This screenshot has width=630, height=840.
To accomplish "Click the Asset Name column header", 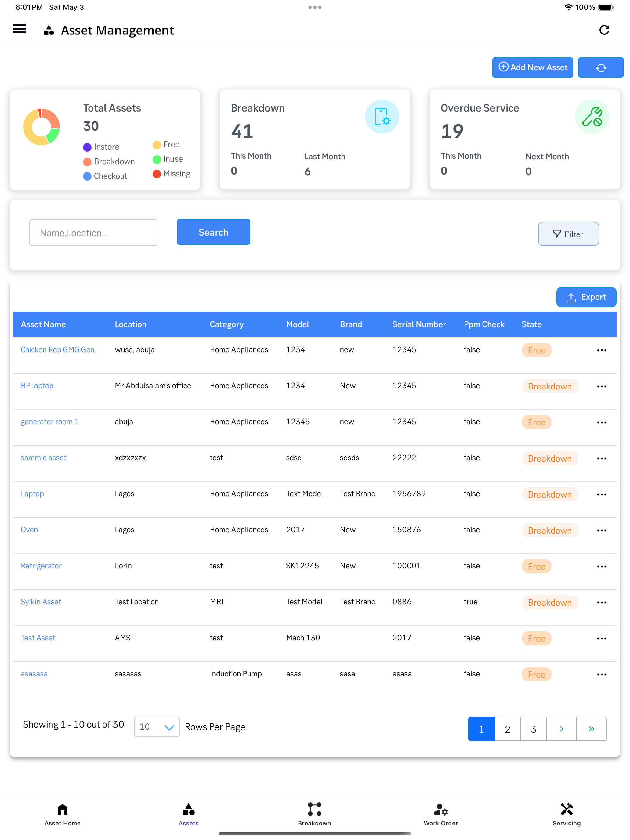I will coord(43,324).
